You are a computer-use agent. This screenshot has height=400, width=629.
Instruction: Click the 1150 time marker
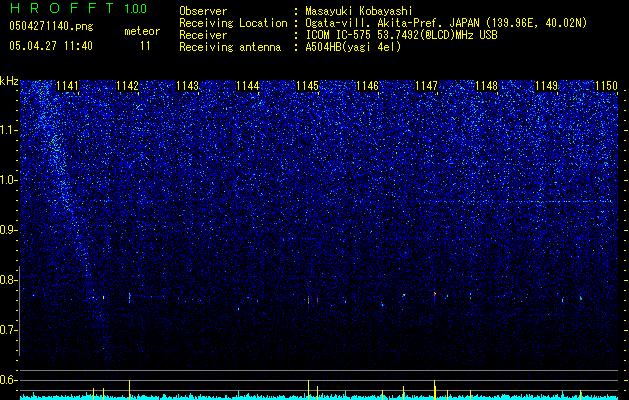606,86
